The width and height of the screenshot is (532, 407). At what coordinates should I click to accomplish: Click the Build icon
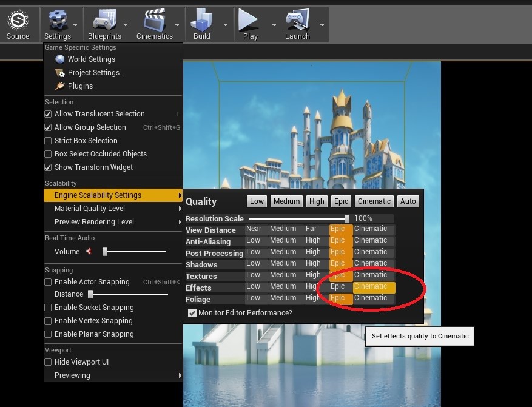point(201,21)
